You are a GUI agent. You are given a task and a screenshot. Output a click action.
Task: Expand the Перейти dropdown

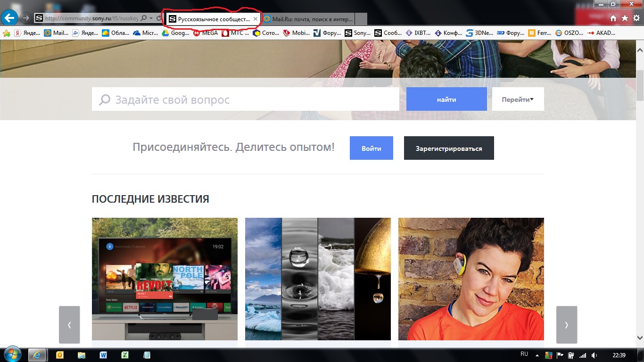(518, 99)
